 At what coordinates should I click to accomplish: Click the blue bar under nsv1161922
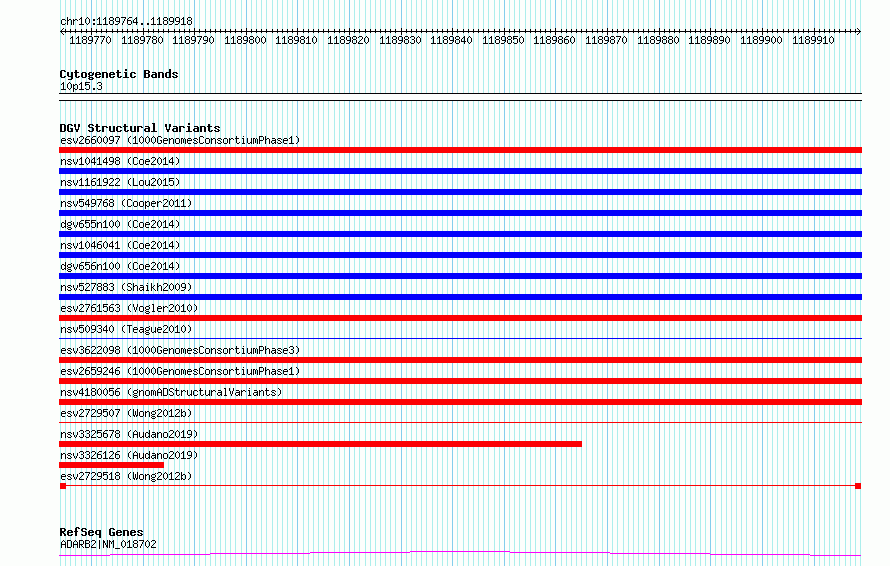click(460, 192)
